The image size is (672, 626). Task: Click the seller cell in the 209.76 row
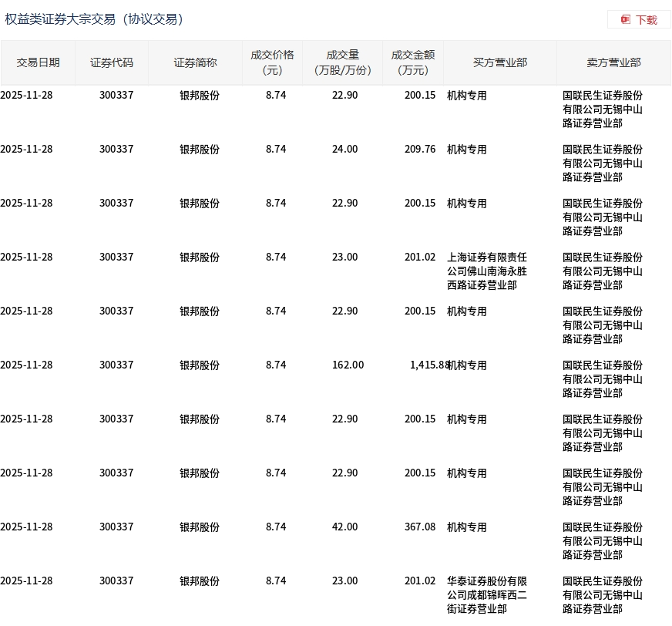pyautogui.click(x=602, y=163)
